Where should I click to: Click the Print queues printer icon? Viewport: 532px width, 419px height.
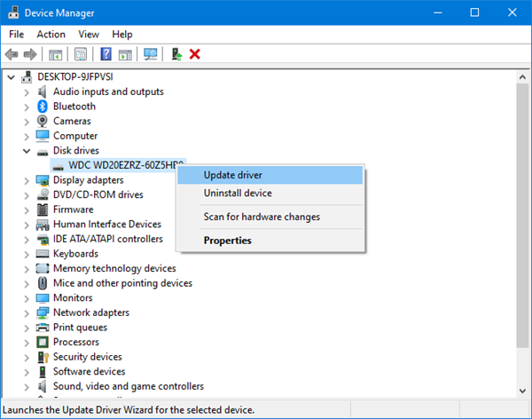[x=43, y=328]
